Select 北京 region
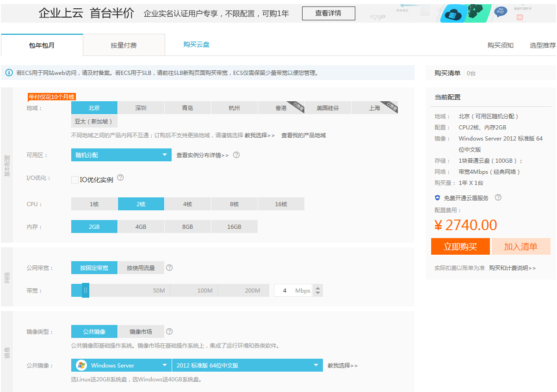This screenshot has width=557, height=392. pyautogui.click(x=94, y=108)
